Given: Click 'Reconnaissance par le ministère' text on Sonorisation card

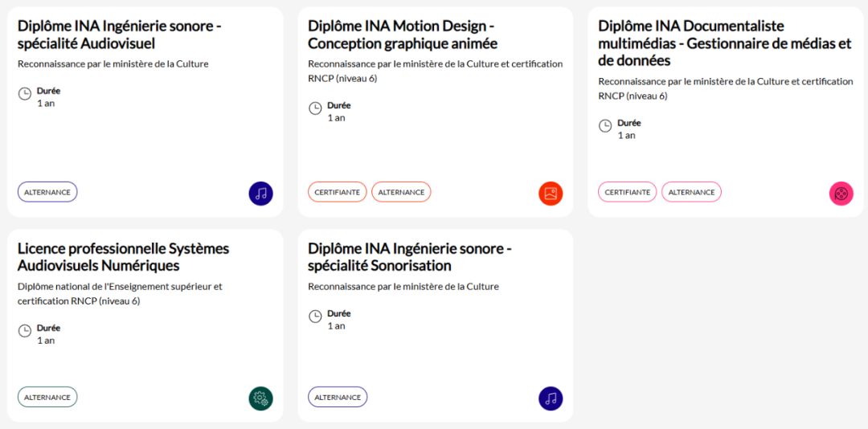Looking at the screenshot, I should pos(403,287).
